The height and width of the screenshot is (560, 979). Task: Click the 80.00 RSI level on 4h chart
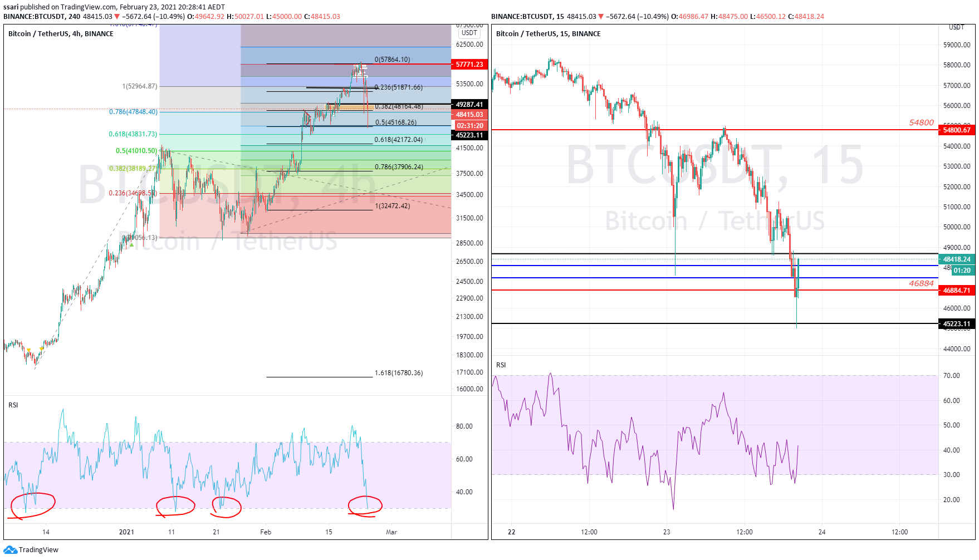pyautogui.click(x=464, y=426)
